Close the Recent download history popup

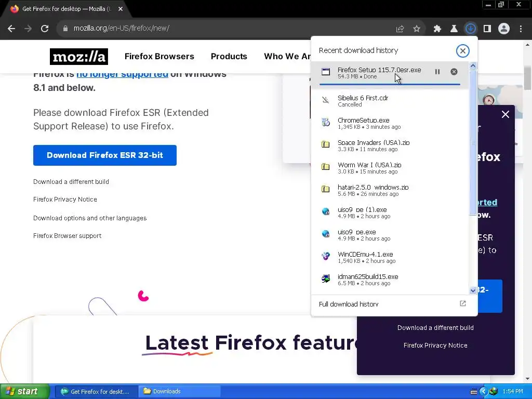(x=462, y=51)
